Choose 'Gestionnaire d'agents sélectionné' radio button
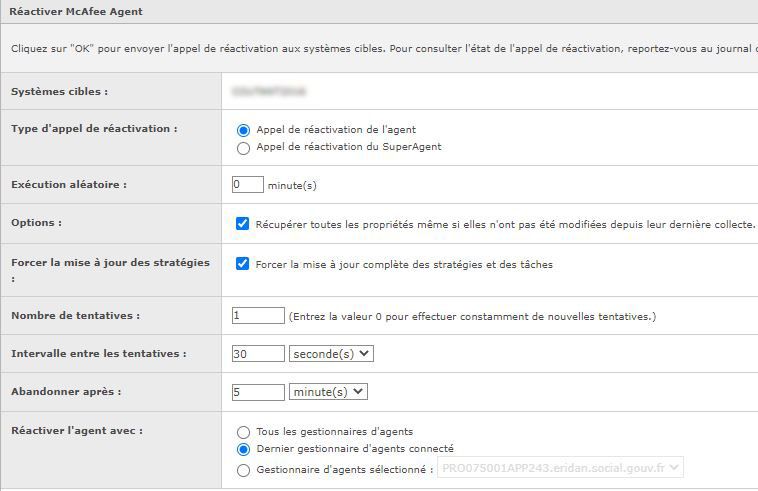The image size is (758, 491). point(243,470)
